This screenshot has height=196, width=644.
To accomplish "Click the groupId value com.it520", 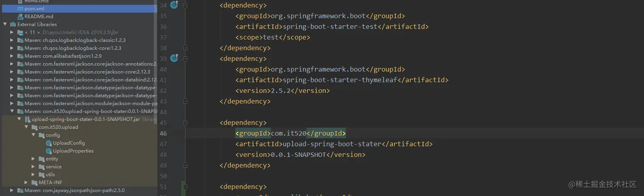I will tap(288, 133).
